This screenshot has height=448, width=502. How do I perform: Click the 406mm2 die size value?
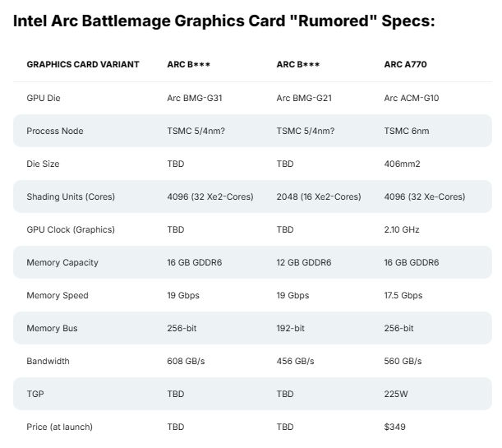(403, 164)
